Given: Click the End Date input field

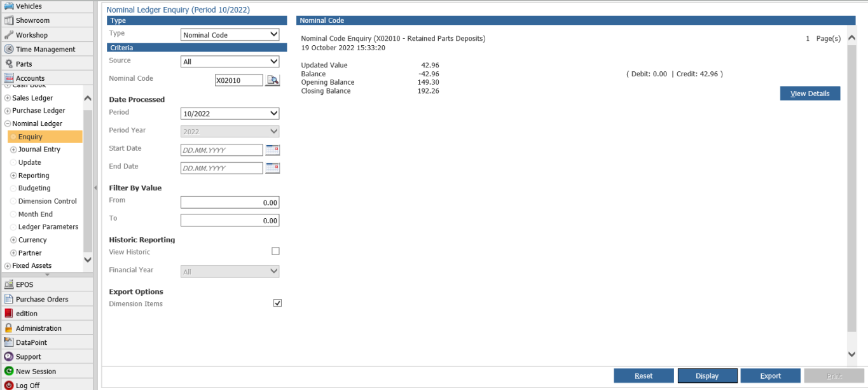Looking at the screenshot, I should click(x=222, y=168).
